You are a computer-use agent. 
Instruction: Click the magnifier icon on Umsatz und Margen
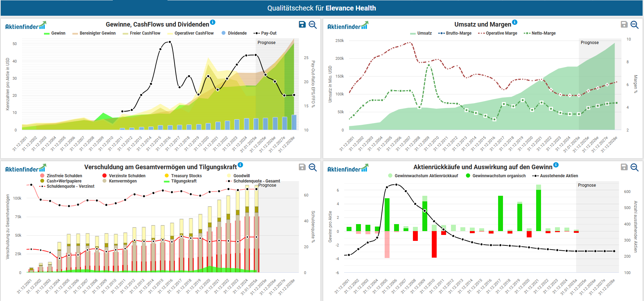tap(635, 24)
